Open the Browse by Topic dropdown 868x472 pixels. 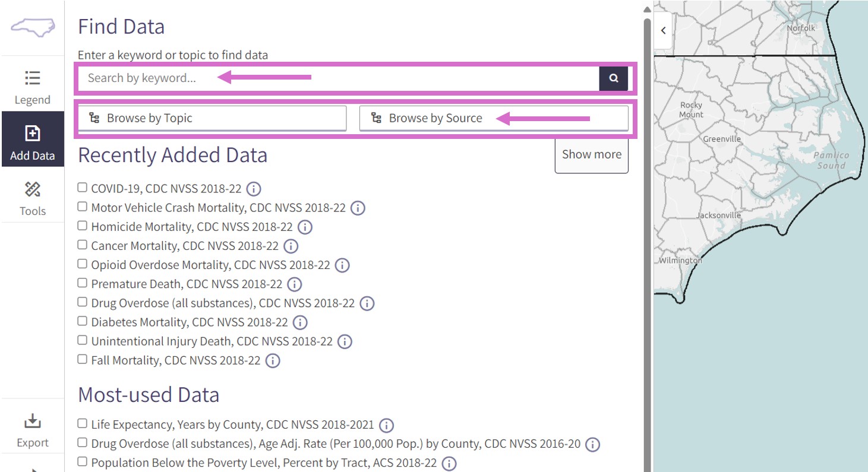211,118
